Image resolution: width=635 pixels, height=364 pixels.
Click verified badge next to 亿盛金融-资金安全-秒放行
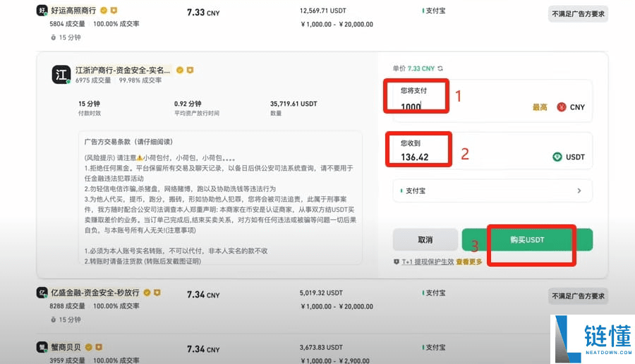[147, 292]
